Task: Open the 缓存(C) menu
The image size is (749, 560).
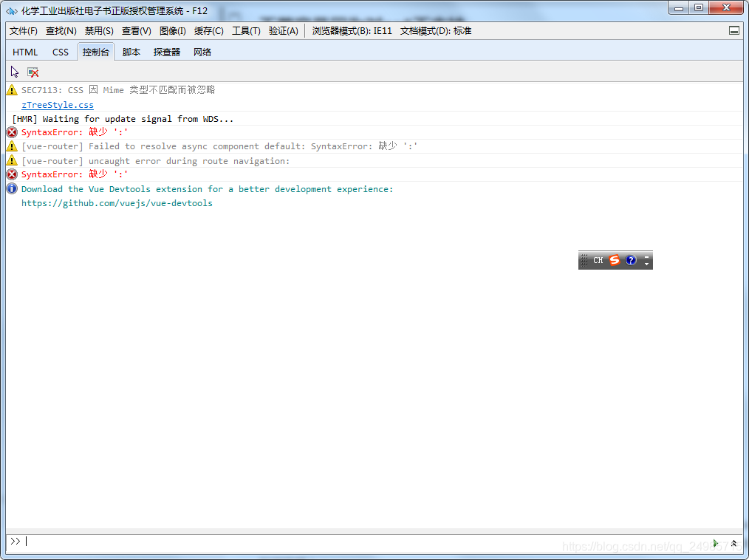Action: (x=208, y=31)
